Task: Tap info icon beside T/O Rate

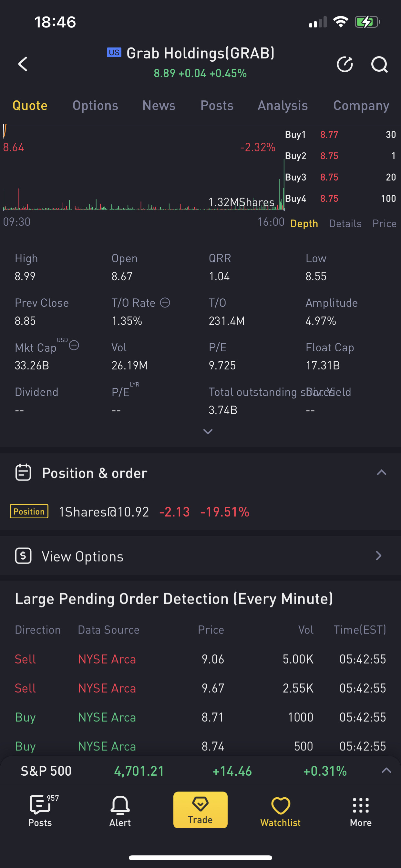Action: 165,303
